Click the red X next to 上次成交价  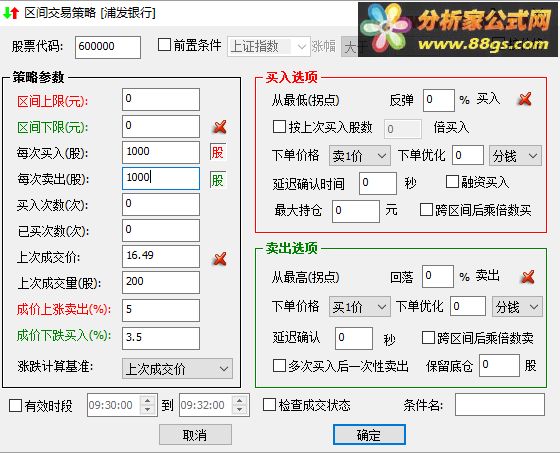click(220, 259)
